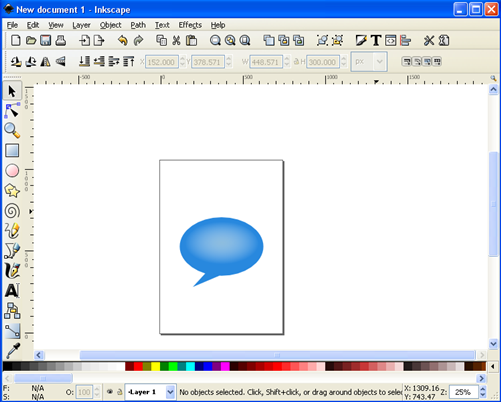Click the blue speech bubble shape
501x402 pixels.
click(221, 247)
